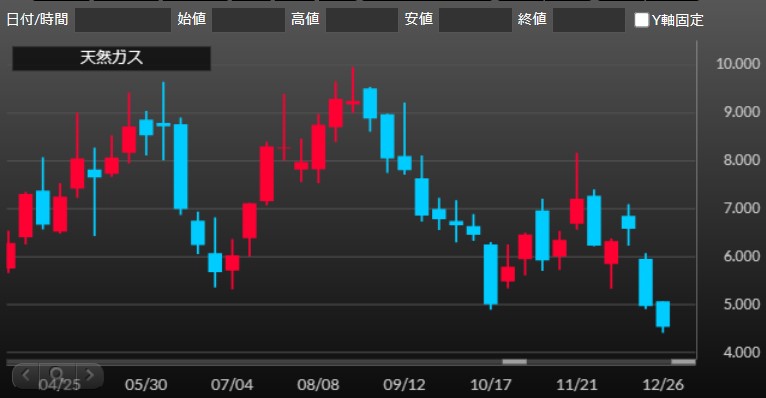Click the 高値 value field
This screenshot has width=766, height=398.
point(362,20)
